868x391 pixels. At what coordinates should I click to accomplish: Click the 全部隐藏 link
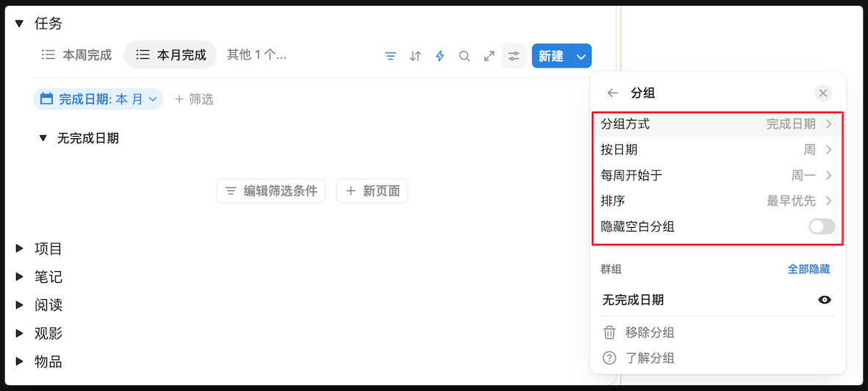(809, 269)
